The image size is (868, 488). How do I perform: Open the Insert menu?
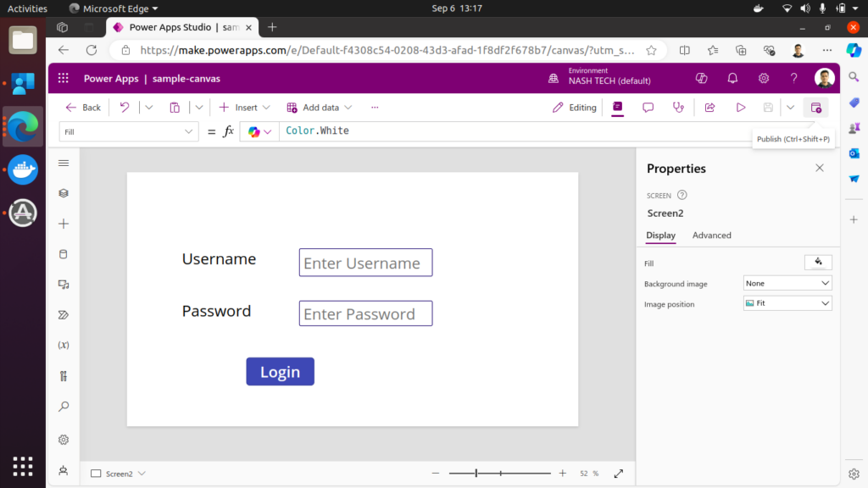point(244,108)
